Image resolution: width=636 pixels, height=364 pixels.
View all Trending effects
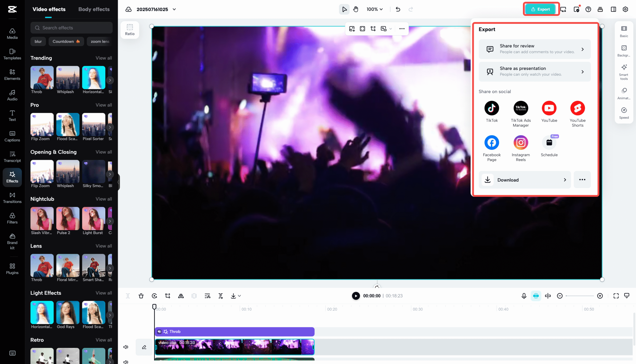tap(104, 58)
